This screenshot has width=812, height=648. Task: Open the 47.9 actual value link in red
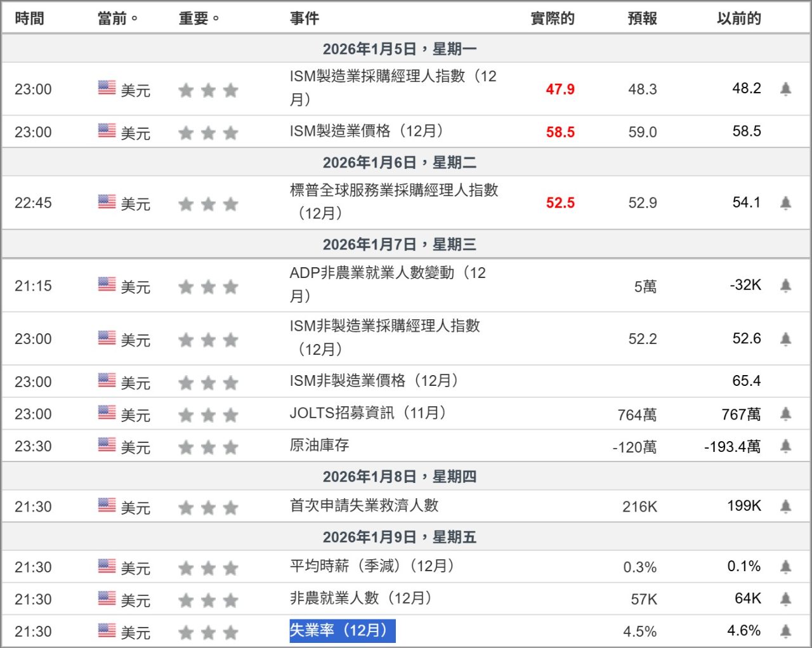560,89
